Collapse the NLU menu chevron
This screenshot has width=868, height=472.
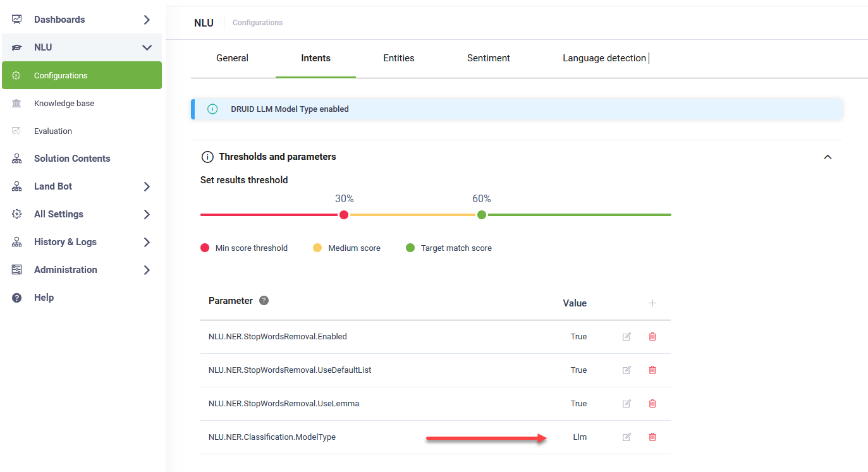pyautogui.click(x=147, y=47)
